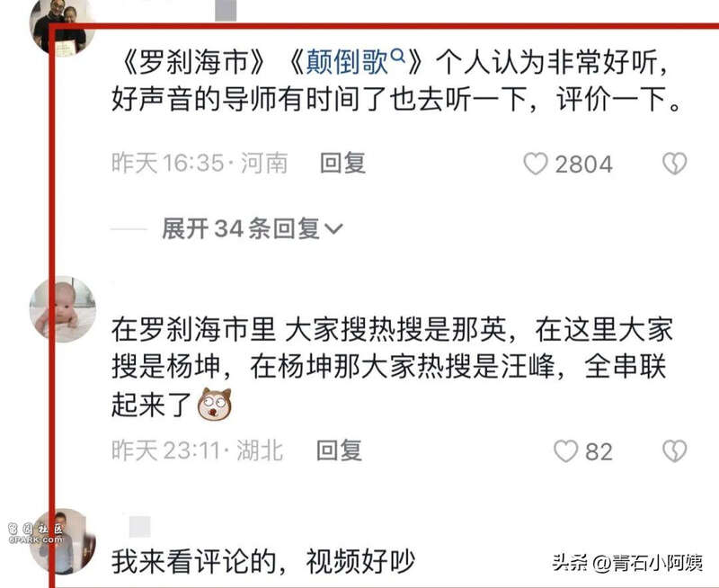Tap the dog emoji in the comment

pos(214,404)
